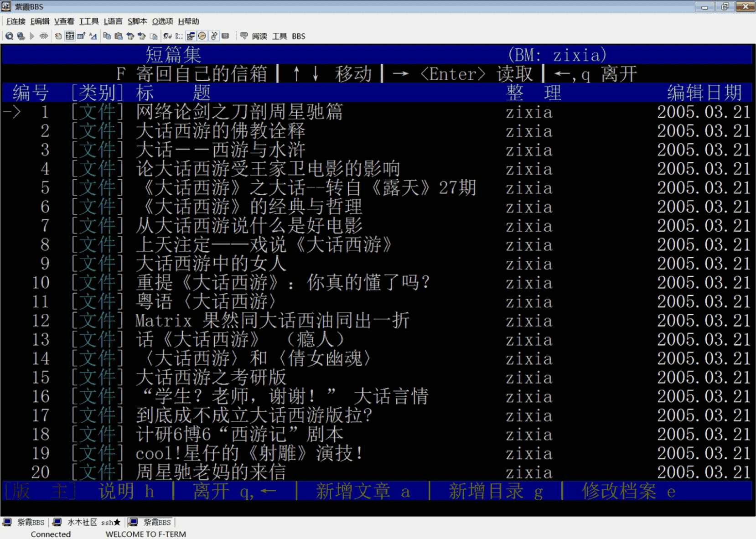Open the L语言 menu
The image size is (756, 539).
click(x=113, y=21)
